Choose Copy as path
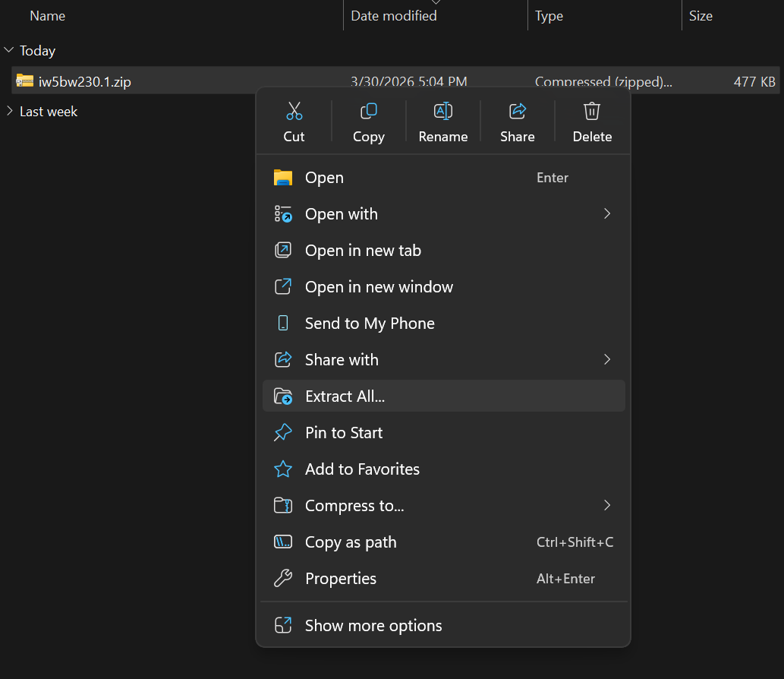 351,542
